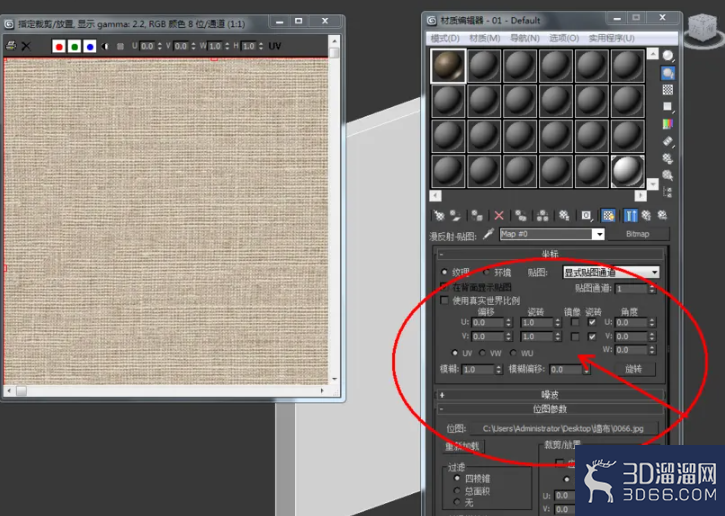
Task: Collapse the 坐标 rollout
Action: coord(549,254)
